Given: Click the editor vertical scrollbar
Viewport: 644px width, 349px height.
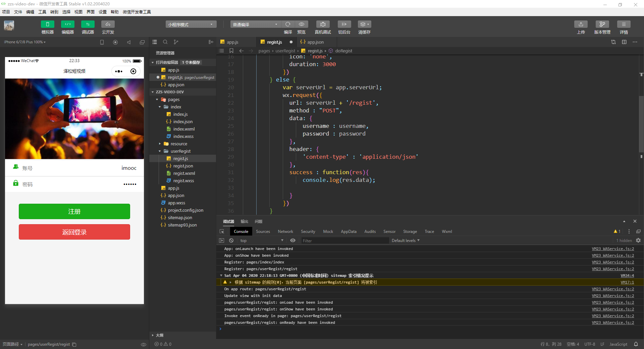Looking at the screenshot, I should (x=641, y=124).
